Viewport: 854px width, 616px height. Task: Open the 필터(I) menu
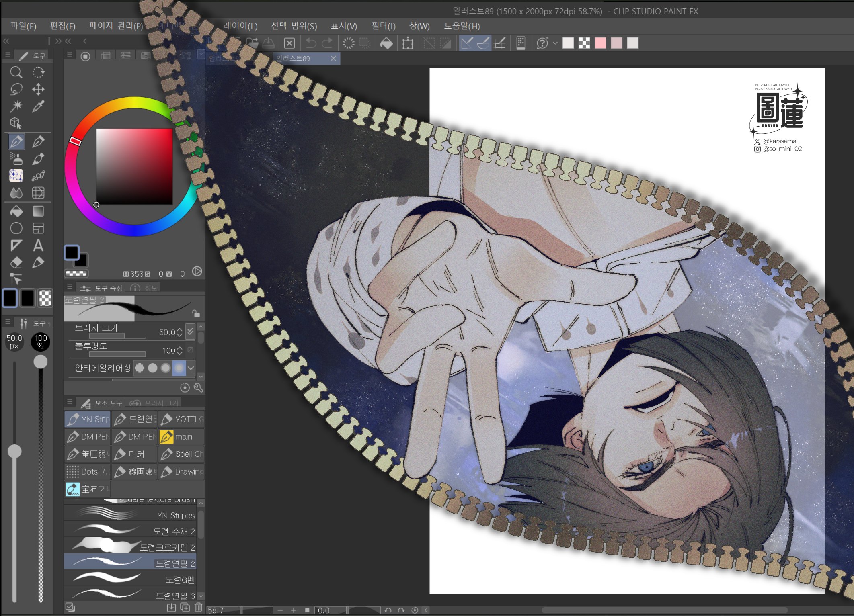tap(383, 26)
